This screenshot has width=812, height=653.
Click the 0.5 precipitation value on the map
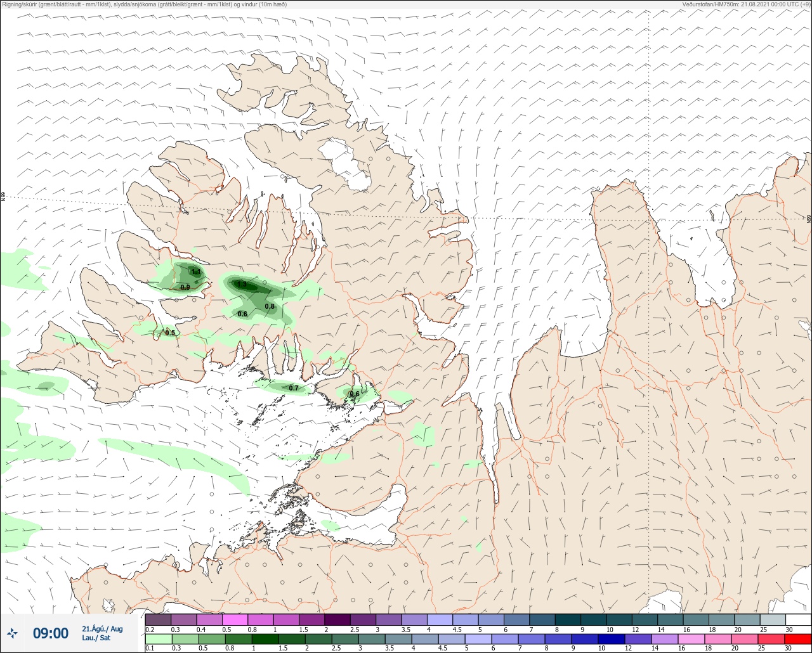coord(170,333)
